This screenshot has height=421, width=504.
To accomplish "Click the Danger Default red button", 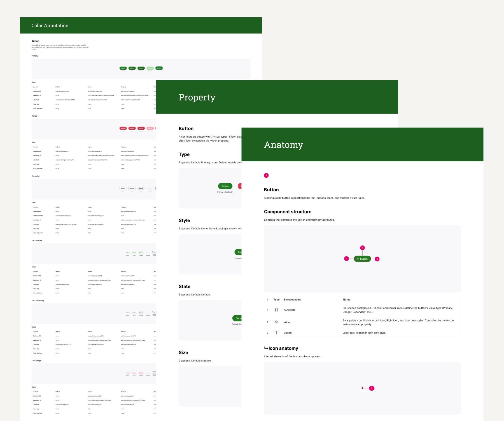I will (123, 128).
